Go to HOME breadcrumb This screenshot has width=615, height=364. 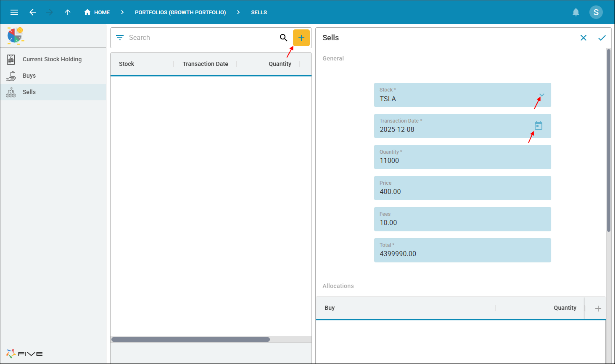[97, 12]
